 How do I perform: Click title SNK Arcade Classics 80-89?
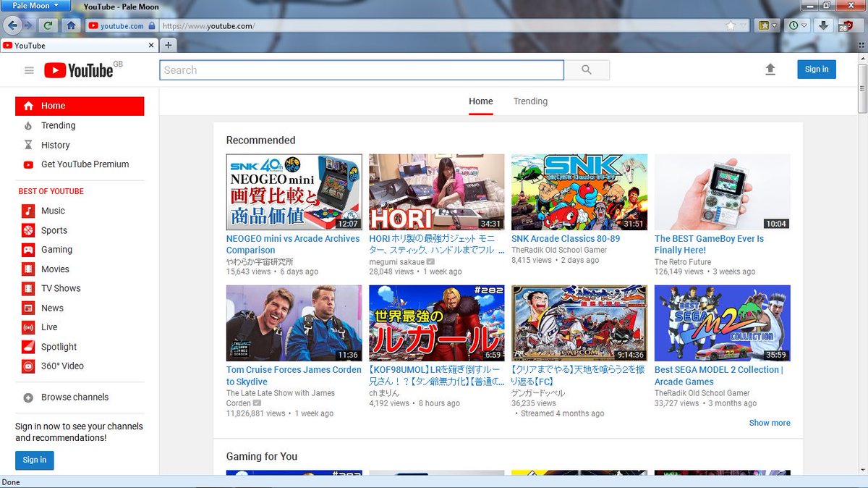click(x=566, y=239)
